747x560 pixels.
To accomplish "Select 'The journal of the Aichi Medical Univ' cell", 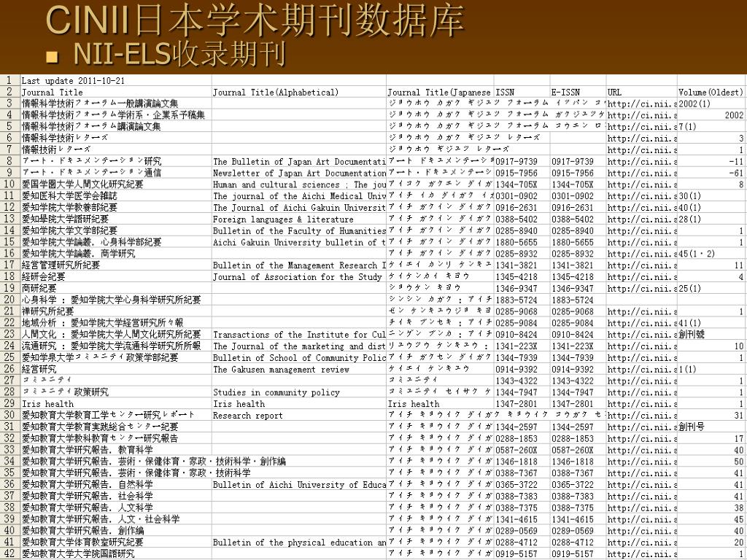I will coord(298,195).
